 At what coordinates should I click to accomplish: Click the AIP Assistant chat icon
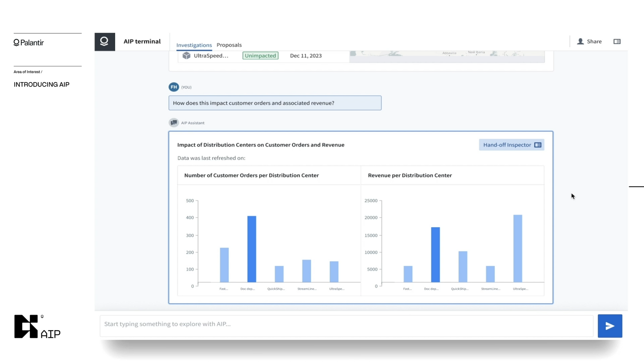pos(174,122)
